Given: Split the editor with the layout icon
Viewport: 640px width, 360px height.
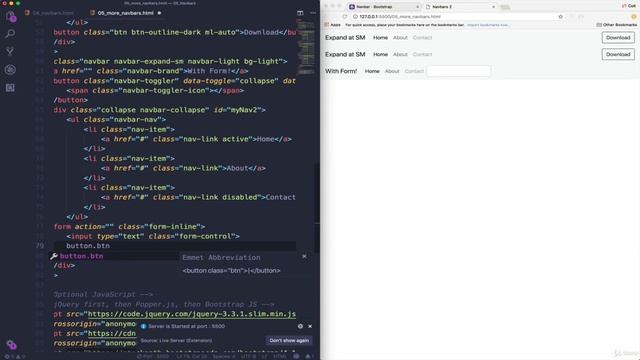Looking at the screenshot, I should (300, 13).
